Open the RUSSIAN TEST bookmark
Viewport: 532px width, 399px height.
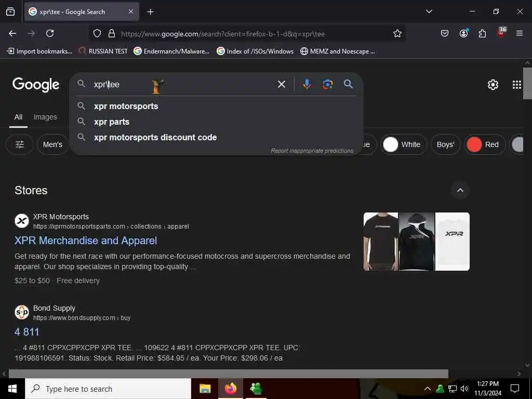(103, 51)
